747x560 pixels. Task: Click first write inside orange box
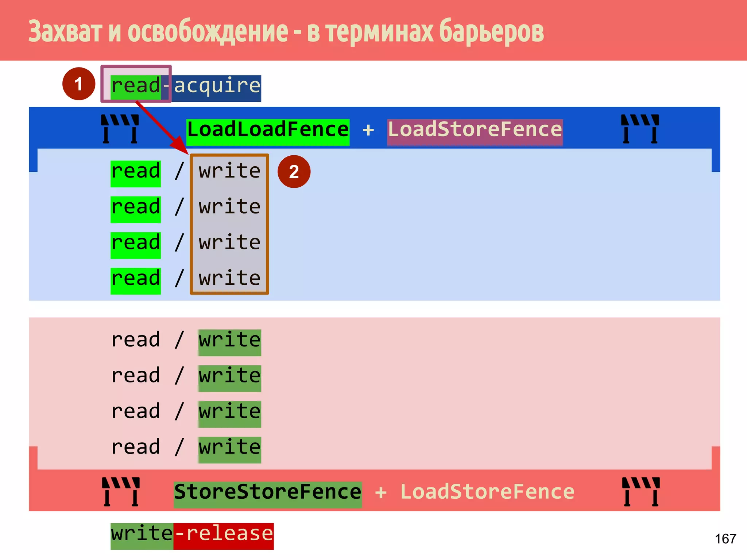pyautogui.click(x=229, y=171)
